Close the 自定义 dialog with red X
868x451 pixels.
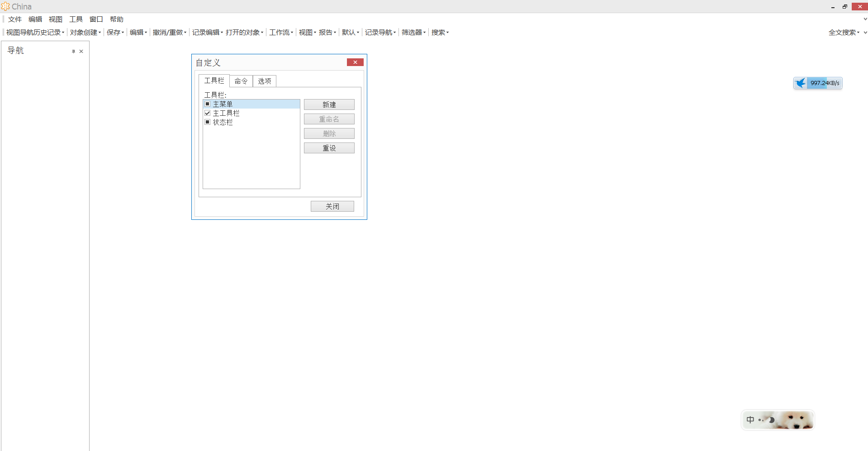click(x=355, y=62)
